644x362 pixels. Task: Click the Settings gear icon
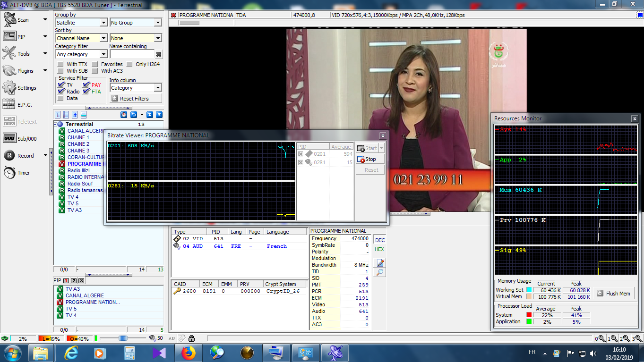(x=9, y=88)
